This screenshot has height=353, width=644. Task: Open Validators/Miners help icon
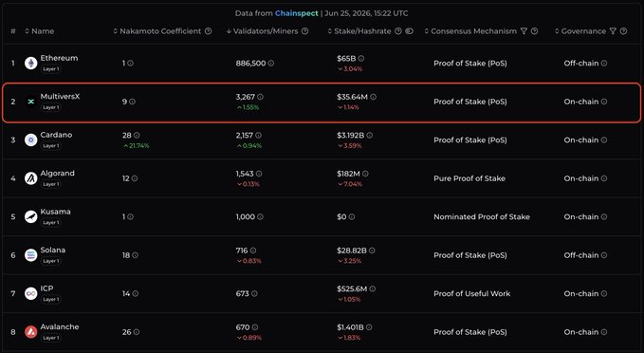tap(304, 31)
